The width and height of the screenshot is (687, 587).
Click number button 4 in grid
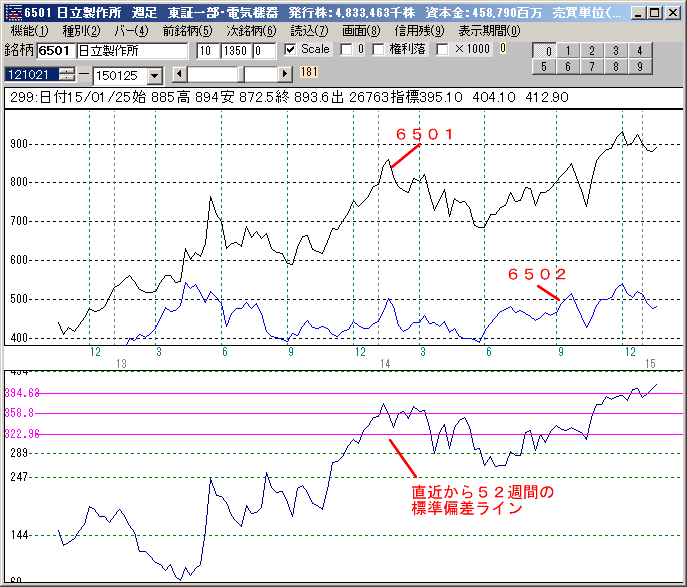[x=640, y=51]
